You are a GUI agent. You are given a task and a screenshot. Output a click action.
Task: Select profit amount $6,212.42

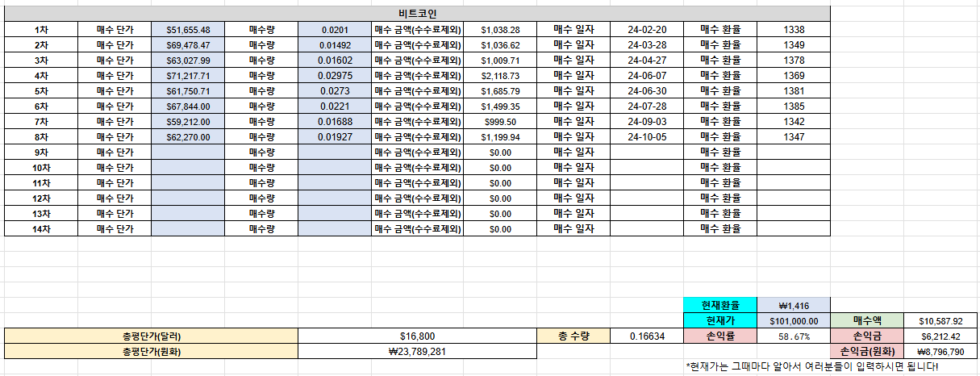(940, 336)
